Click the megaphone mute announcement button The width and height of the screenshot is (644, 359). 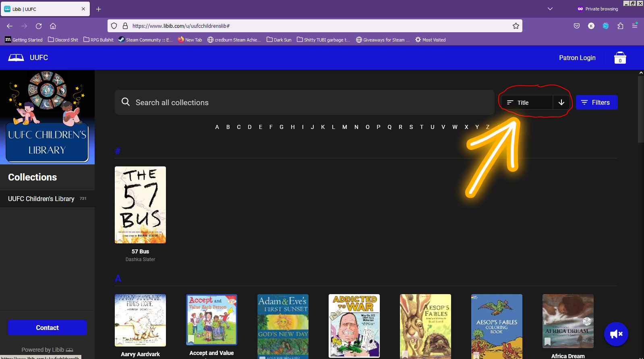tap(616, 334)
